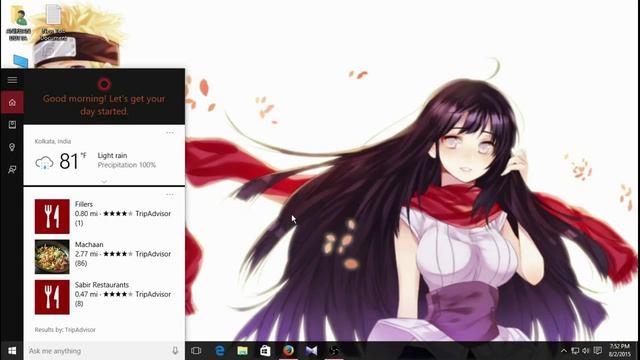This screenshot has height=360, width=640.
Task: Open Cortana Reminders lightbulb icon
Action: 12,147
